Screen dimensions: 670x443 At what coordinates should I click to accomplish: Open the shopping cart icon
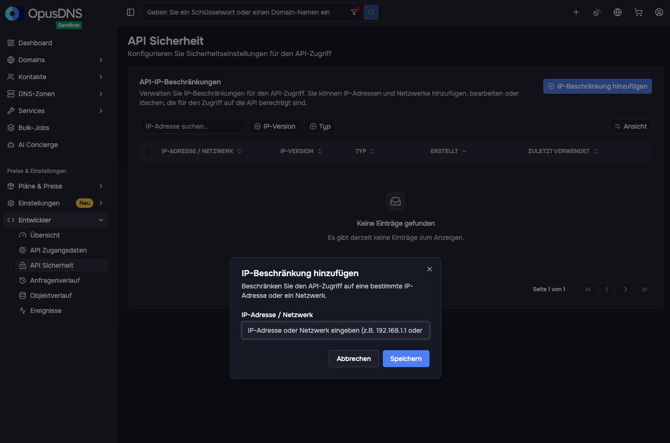click(x=638, y=12)
